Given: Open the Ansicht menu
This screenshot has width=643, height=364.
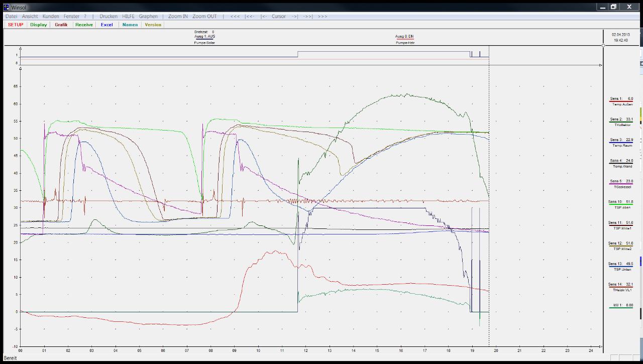Looking at the screenshot, I should click(x=30, y=16).
